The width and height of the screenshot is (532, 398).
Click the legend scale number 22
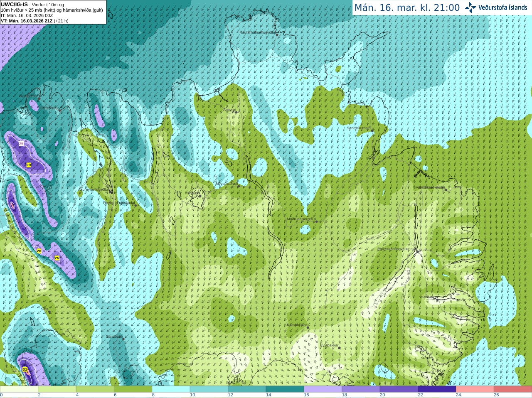(420, 395)
